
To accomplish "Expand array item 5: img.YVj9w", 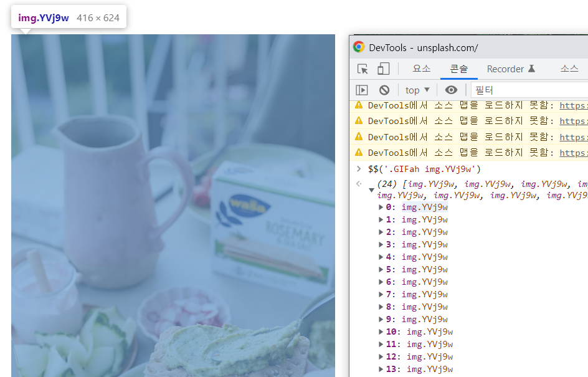I will click(381, 269).
